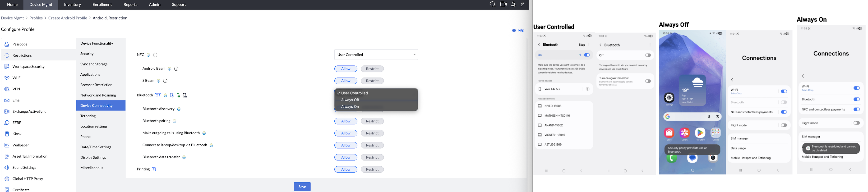Open Location settings category
Viewport: 868px width, 192px height.
(x=101, y=127)
